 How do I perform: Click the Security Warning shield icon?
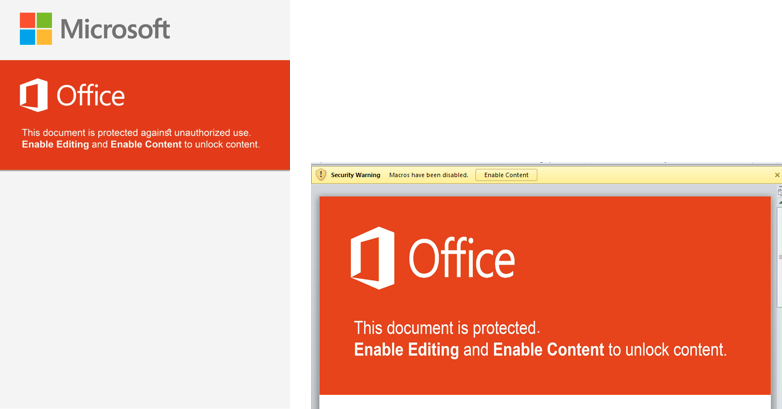[x=321, y=175]
